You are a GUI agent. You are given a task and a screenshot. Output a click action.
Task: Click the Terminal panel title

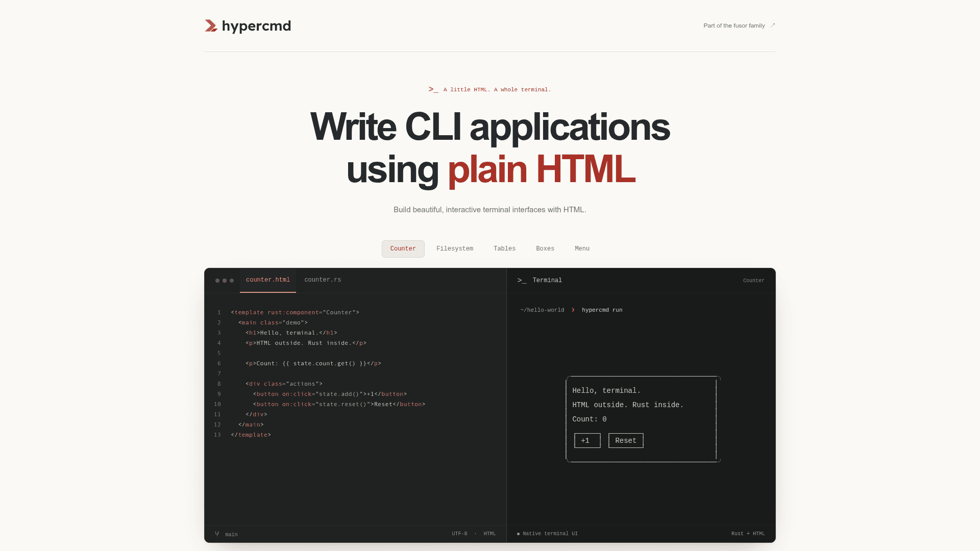click(547, 280)
